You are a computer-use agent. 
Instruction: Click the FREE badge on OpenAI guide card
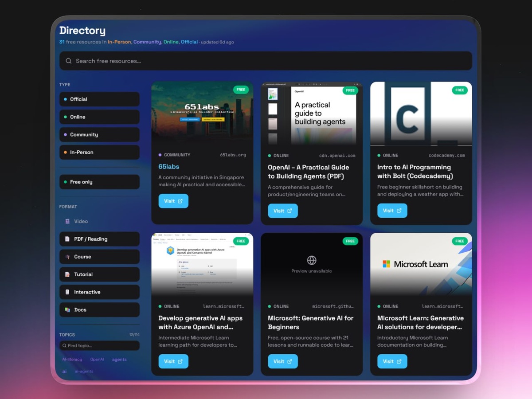[x=350, y=90]
